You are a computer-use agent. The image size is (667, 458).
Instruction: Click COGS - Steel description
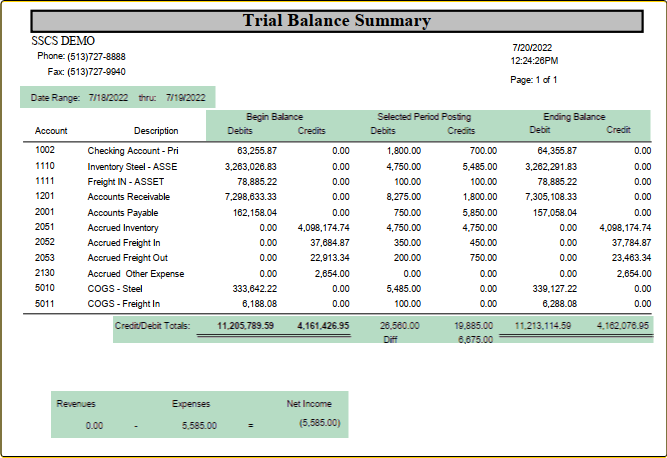coord(115,288)
